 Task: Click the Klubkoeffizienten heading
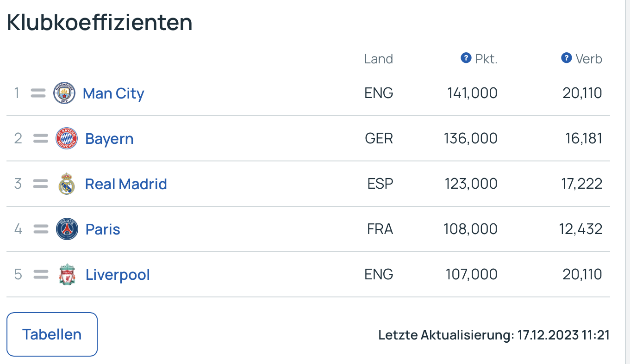[100, 22]
